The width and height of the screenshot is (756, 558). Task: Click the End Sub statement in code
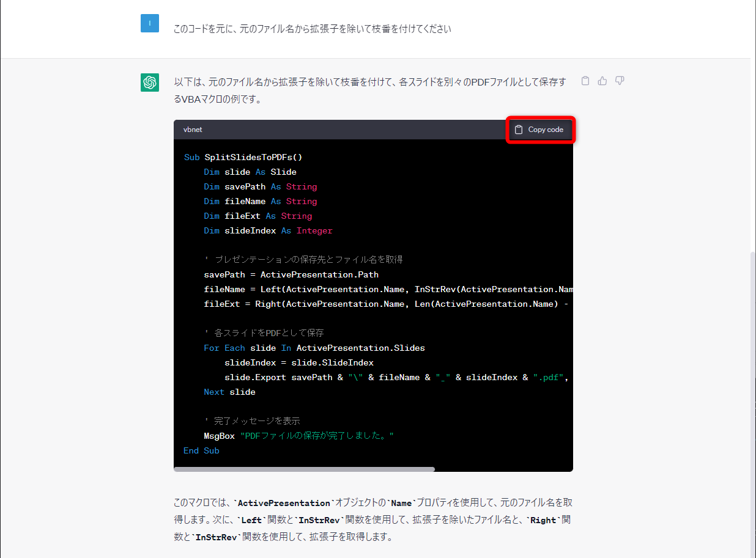pos(201,450)
